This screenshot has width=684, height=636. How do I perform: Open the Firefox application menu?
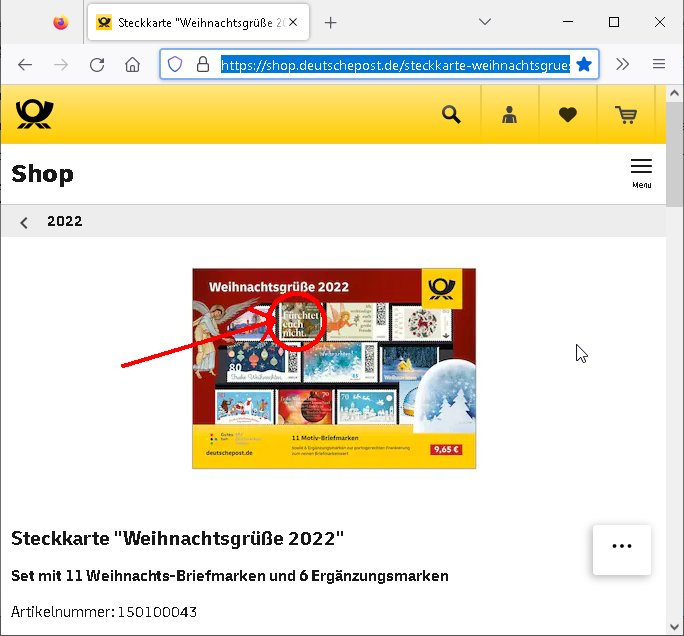pyautogui.click(x=659, y=65)
